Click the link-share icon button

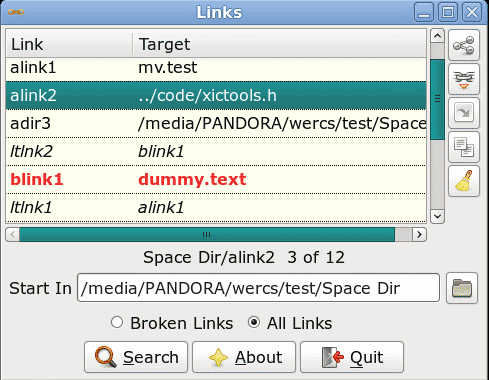point(464,45)
